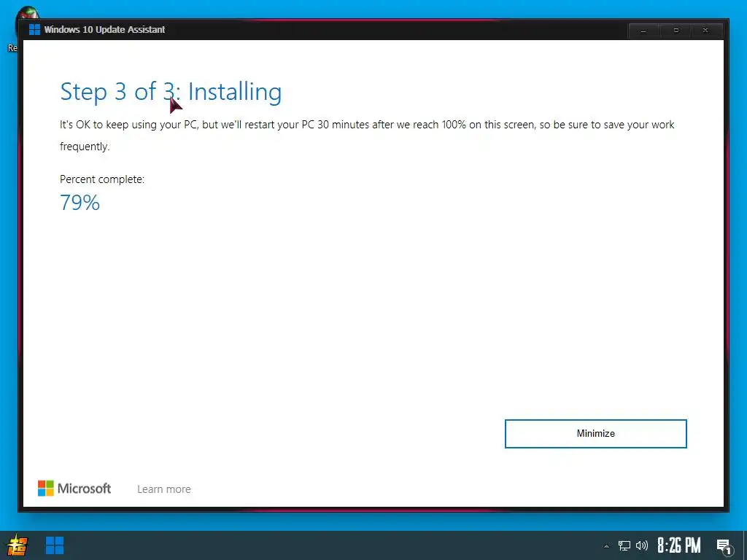Open the Learn more link

(164, 489)
